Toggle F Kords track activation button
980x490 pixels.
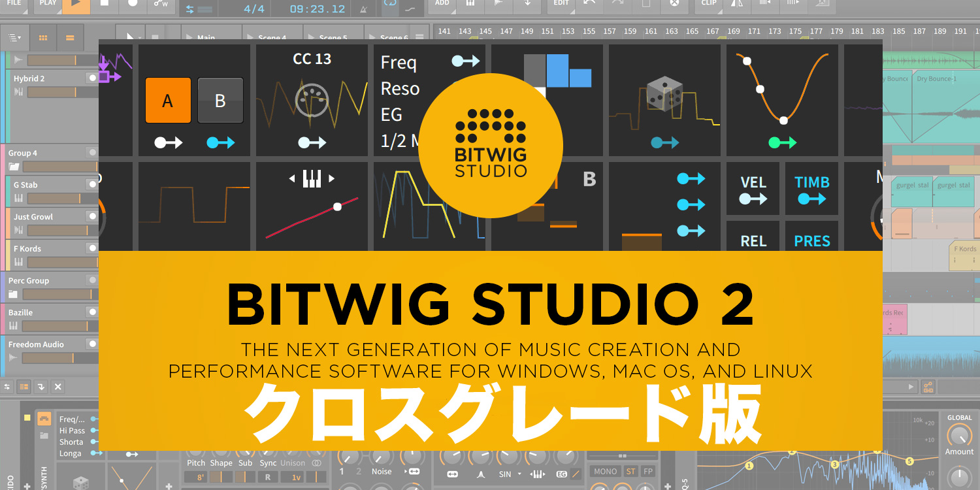coord(92,248)
